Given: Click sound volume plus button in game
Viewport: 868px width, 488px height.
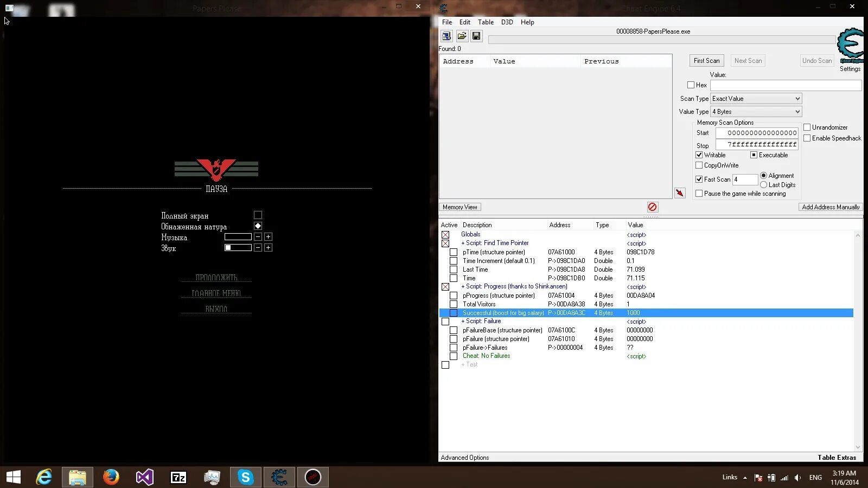Looking at the screenshot, I should 268,248.
